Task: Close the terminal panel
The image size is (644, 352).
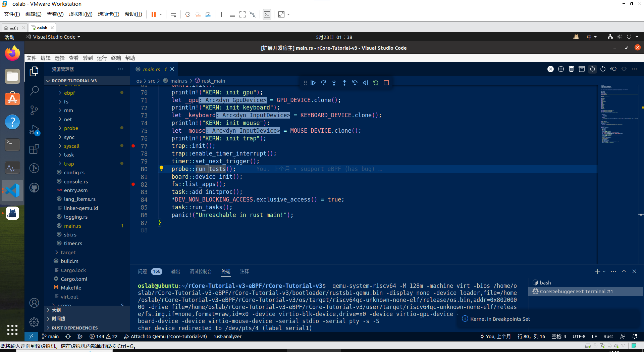Action: coord(634,271)
